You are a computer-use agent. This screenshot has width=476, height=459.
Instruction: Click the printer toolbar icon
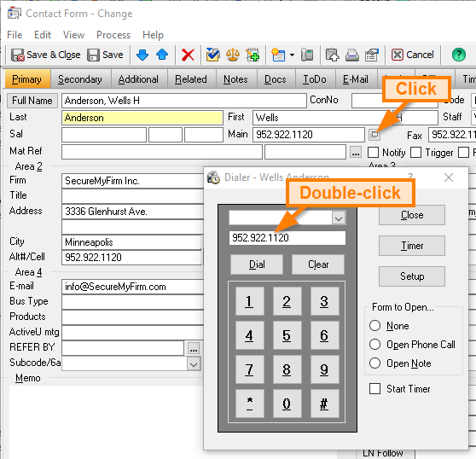[x=352, y=55]
